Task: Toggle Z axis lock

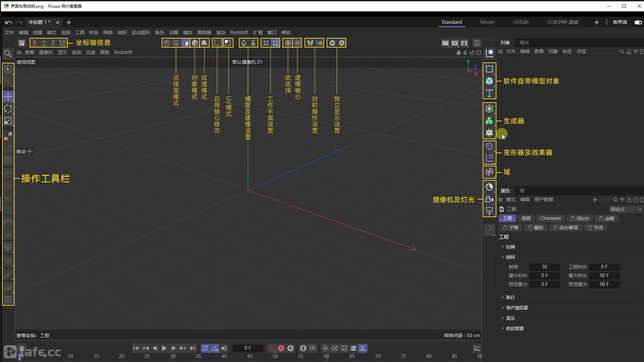Action: click(x=53, y=43)
